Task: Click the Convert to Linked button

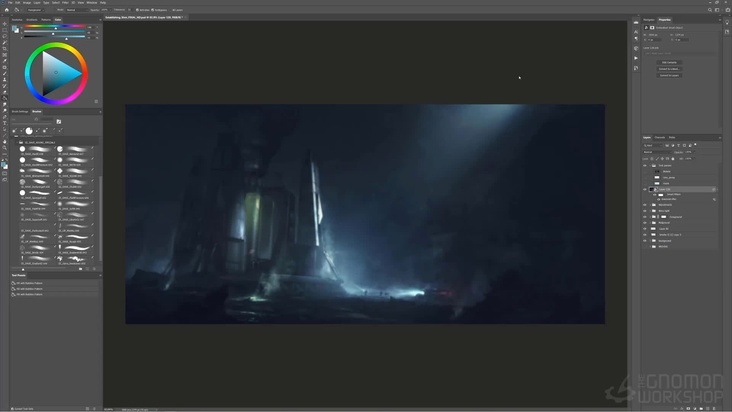Action: pyautogui.click(x=669, y=69)
